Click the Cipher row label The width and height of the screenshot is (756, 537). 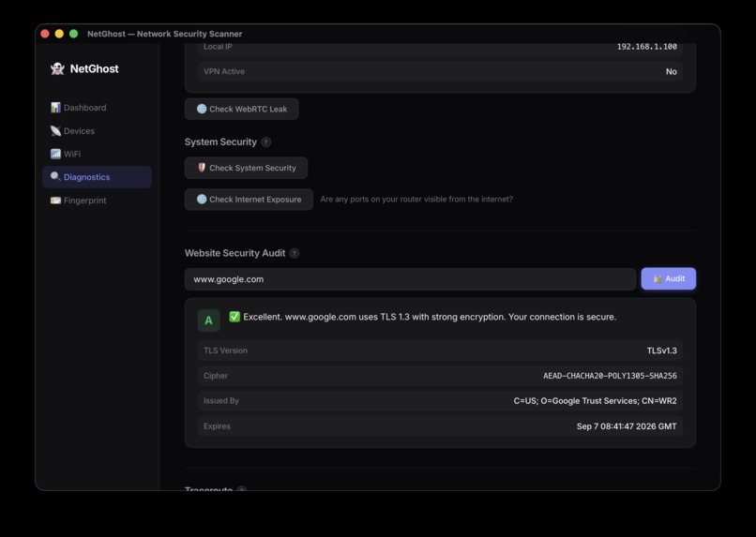(216, 376)
